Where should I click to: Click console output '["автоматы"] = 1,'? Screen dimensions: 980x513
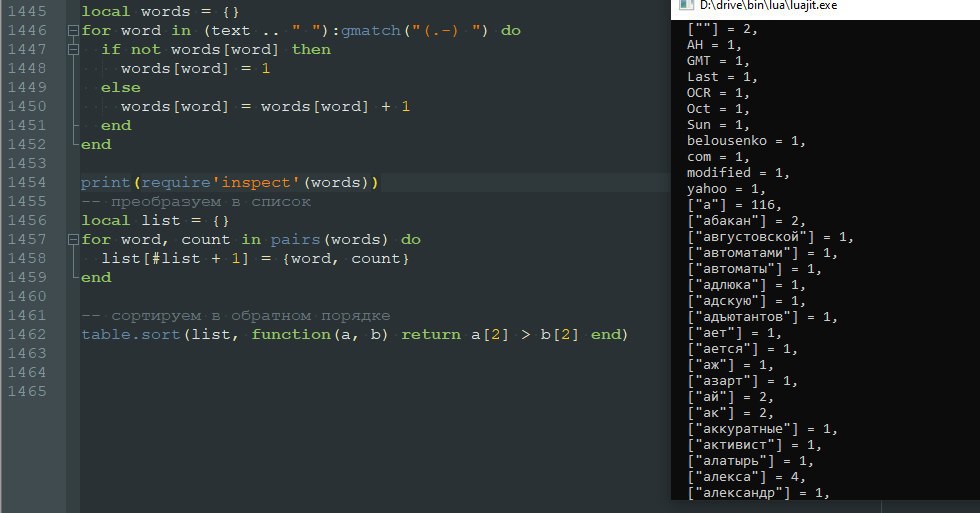tap(754, 269)
